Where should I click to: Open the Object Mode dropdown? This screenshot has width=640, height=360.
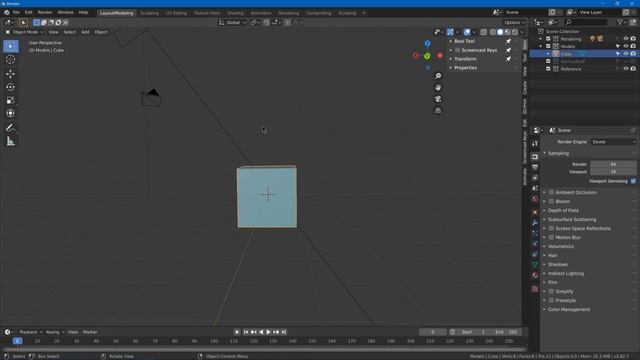(24, 32)
